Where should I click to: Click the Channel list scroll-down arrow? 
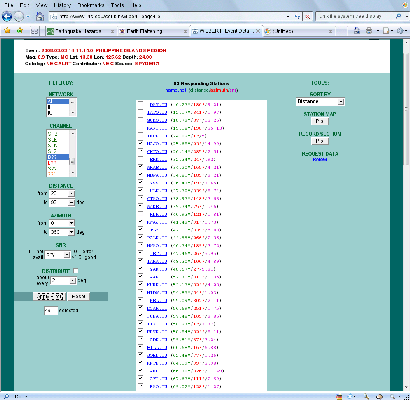(73, 173)
